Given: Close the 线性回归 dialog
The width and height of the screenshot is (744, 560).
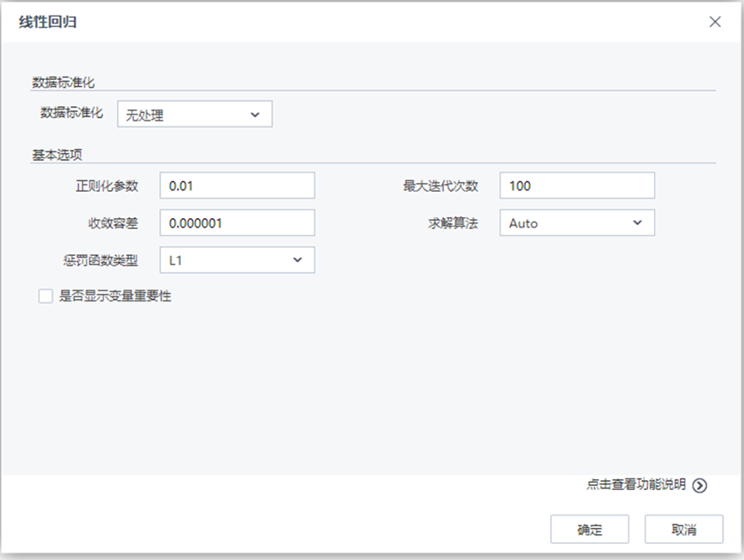Looking at the screenshot, I should pos(715,22).
